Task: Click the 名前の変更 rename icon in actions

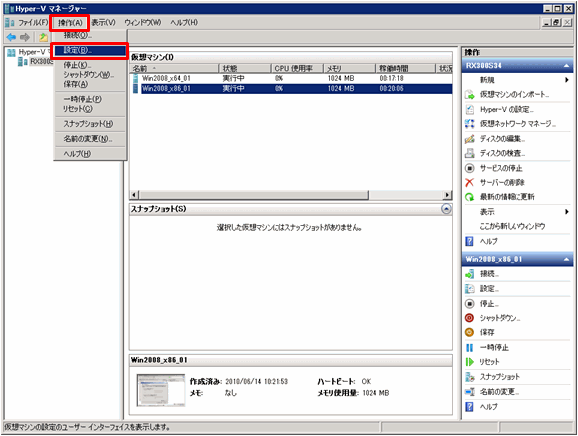Action: (x=469, y=392)
